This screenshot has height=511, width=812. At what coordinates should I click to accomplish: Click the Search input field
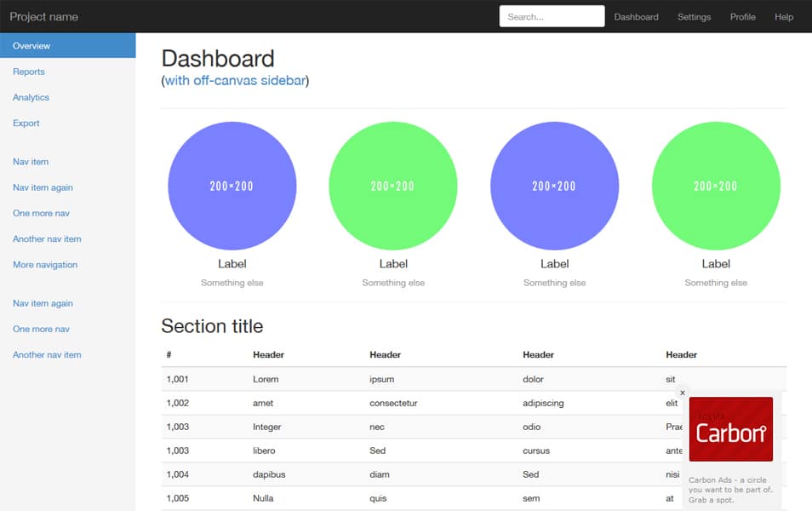pos(551,15)
